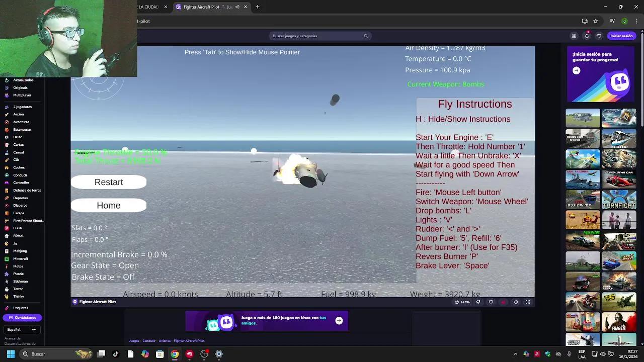Open Chrome from the taskbar

pos(175,354)
